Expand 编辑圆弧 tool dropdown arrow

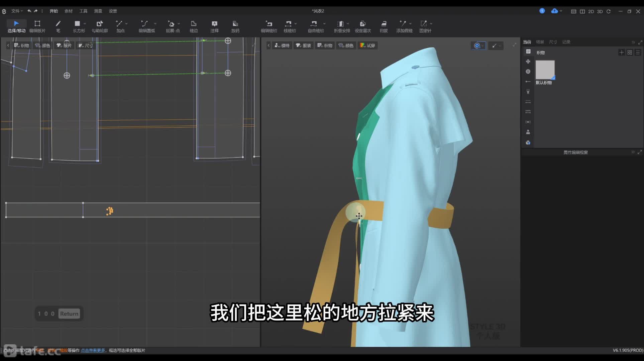155,24
